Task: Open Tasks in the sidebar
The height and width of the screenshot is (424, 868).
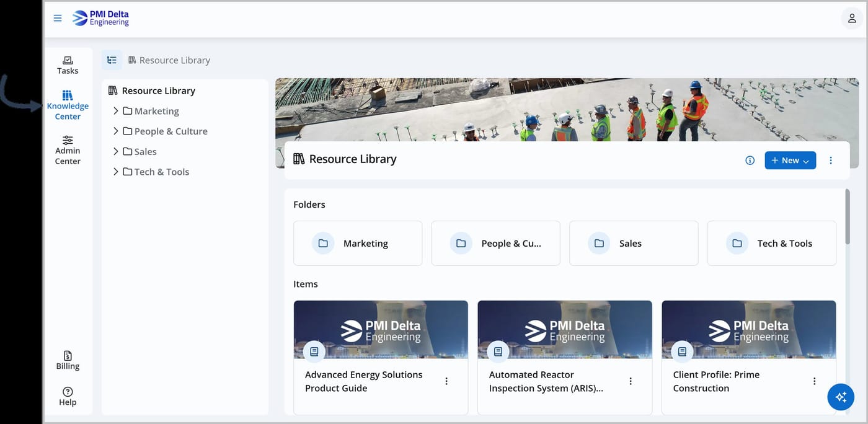Action: [68, 65]
